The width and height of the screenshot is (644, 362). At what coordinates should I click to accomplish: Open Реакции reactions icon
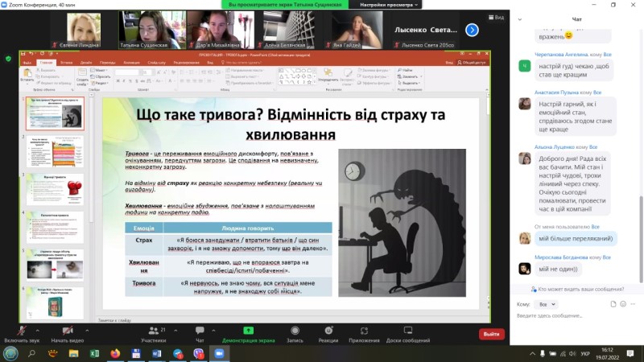click(x=328, y=331)
